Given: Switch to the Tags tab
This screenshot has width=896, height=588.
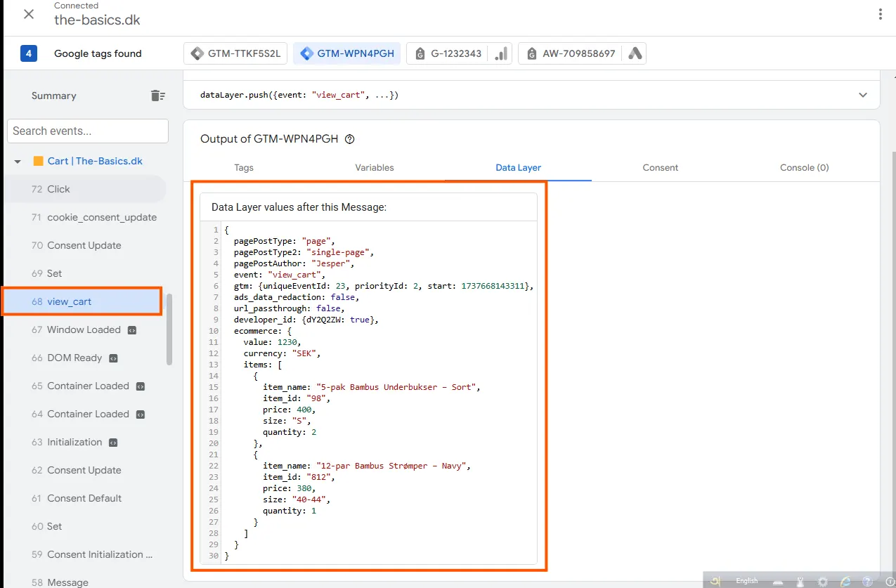Looking at the screenshot, I should pos(244,167).
